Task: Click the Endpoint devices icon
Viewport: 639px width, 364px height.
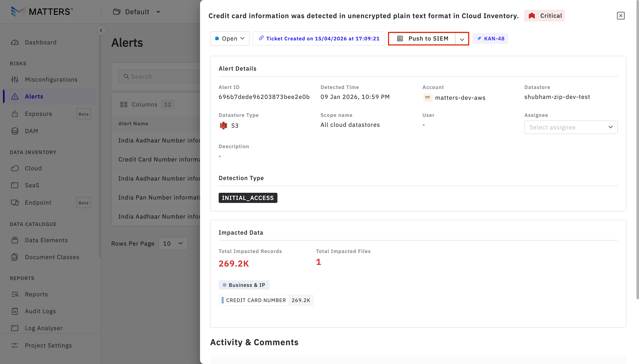Action: tap(15, 203)
